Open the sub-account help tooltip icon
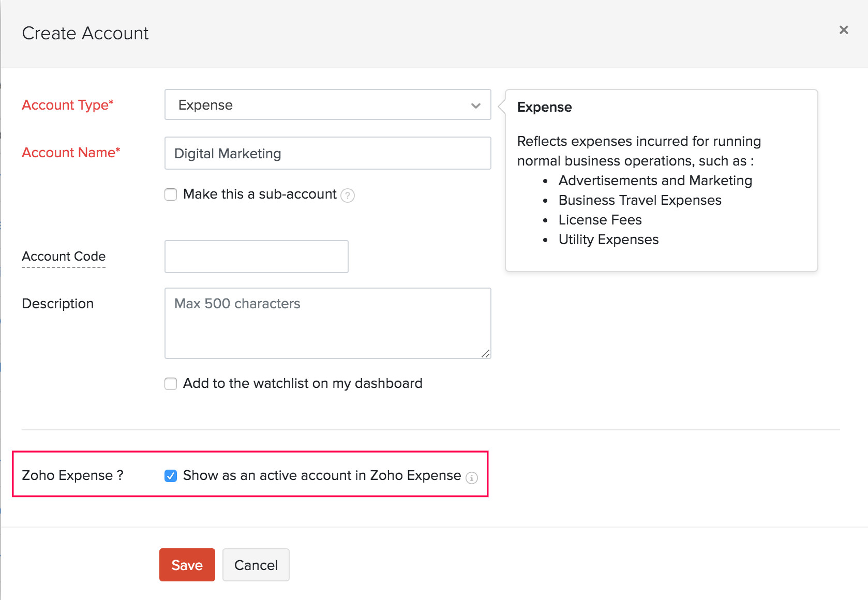Screen dimensions: 868x600 (348, 195)
